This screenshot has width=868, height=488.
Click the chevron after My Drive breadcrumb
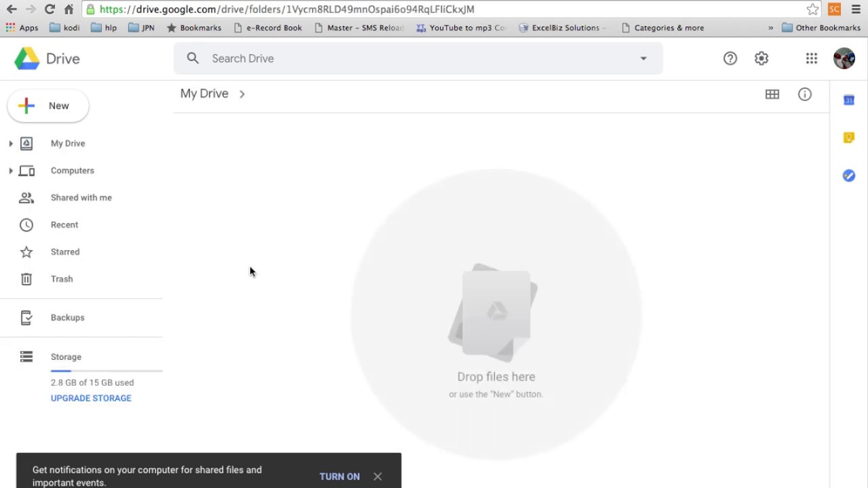tap(242, 94)
